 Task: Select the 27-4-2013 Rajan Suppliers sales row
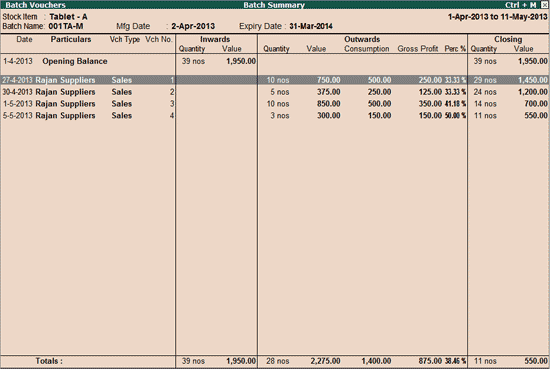point(274,80)
